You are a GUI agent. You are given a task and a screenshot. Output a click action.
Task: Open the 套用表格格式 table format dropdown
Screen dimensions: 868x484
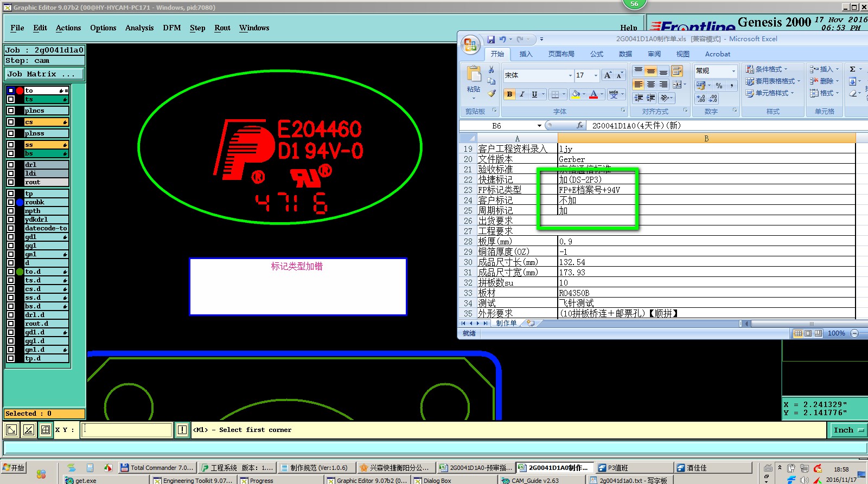pos(772,81)
